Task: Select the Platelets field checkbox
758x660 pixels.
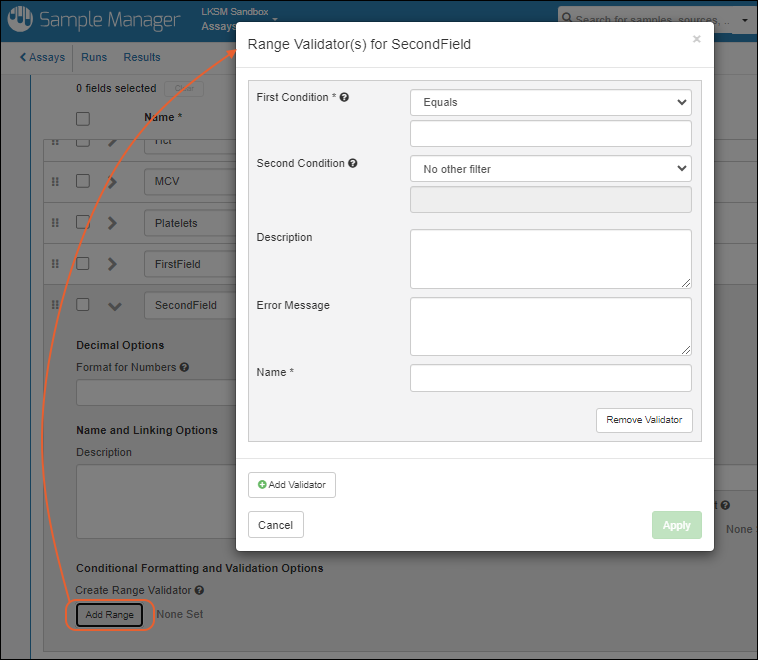Action: coord(83,223)
